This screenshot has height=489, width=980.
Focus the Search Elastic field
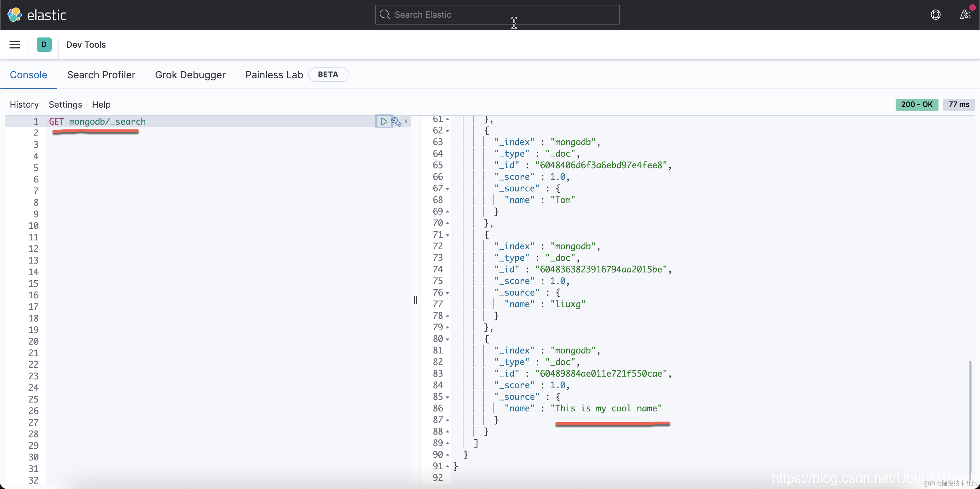pyautogui.click(x=497, y=14)
